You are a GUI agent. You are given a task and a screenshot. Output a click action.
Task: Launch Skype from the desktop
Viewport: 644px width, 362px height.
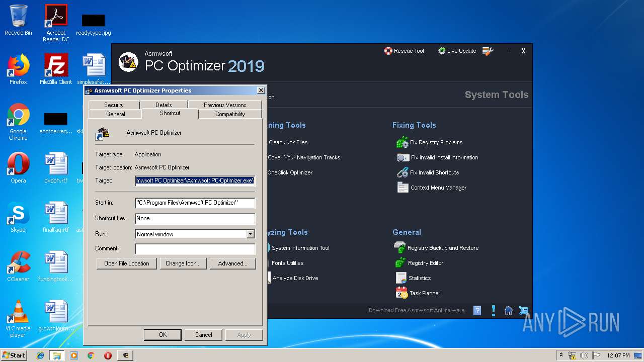pos(18,217)
